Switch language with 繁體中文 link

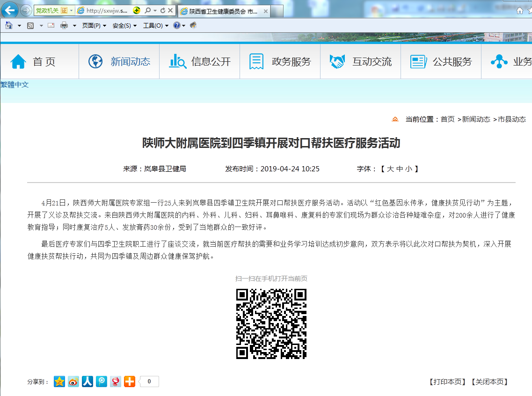14,85
